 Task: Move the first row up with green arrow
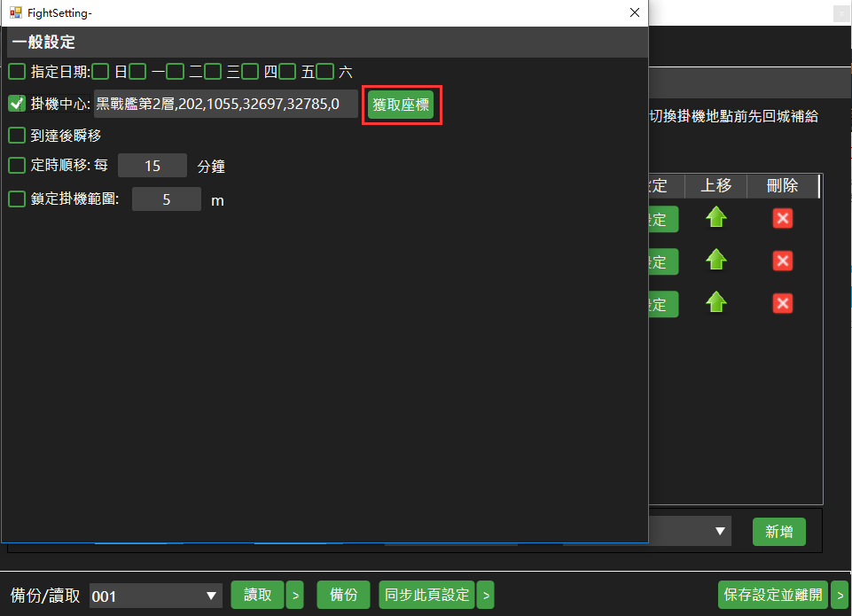tap(715, 218)
